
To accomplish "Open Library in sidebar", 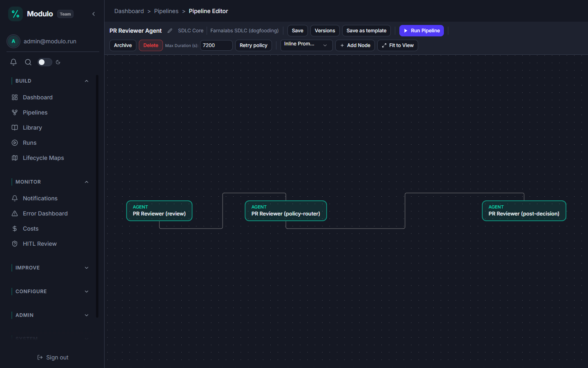I will (x=51, y=128).
